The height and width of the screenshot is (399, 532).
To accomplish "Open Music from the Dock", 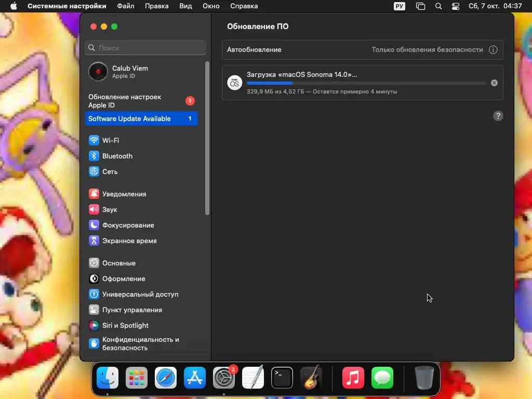I will click(x=353, y=378).
